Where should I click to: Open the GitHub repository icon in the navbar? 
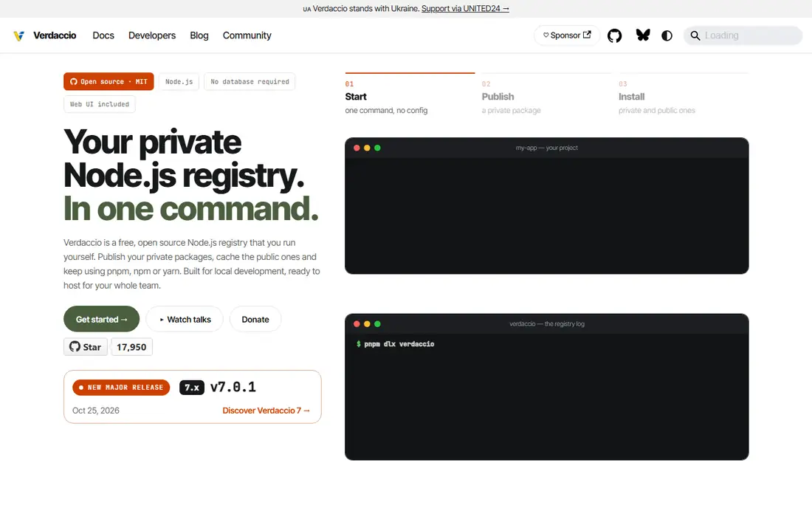[614, 35]
